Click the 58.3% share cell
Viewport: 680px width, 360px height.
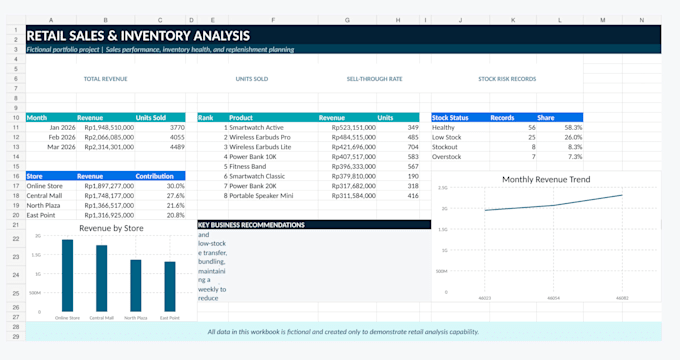tap(560, 128)
